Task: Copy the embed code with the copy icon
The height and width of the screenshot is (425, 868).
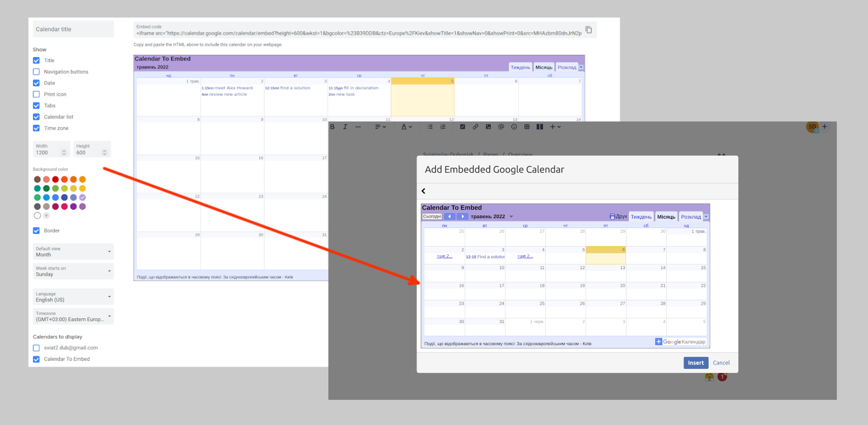Action: pyautogui.click(x=589, y=30)
